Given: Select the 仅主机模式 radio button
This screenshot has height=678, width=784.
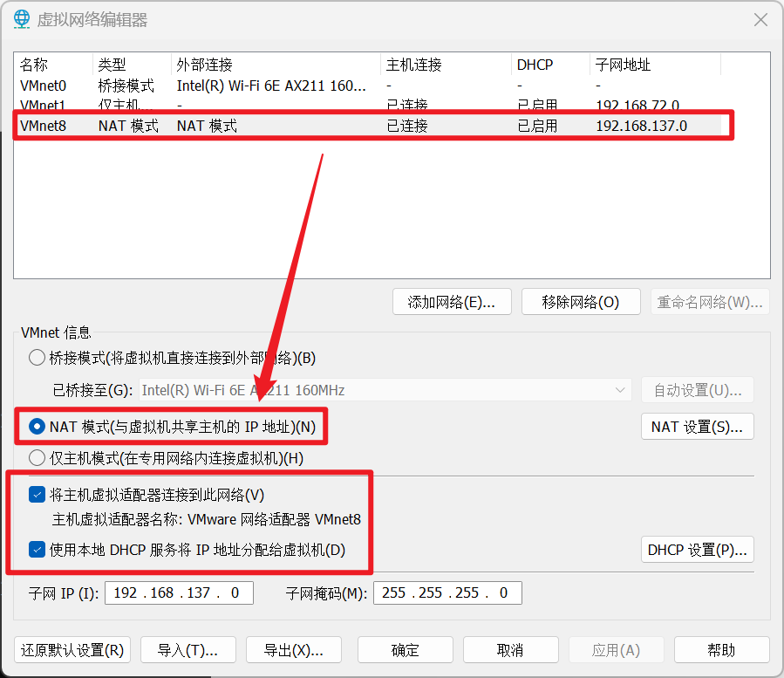Looking at the screenshot, I should pos(37,458).
